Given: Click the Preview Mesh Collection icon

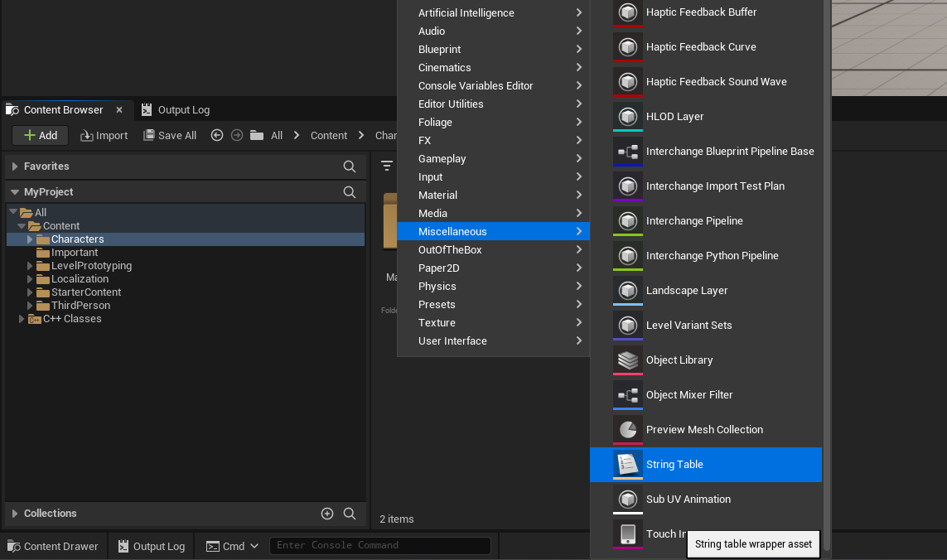Looking at the screenshot, I should coord(628,430).
